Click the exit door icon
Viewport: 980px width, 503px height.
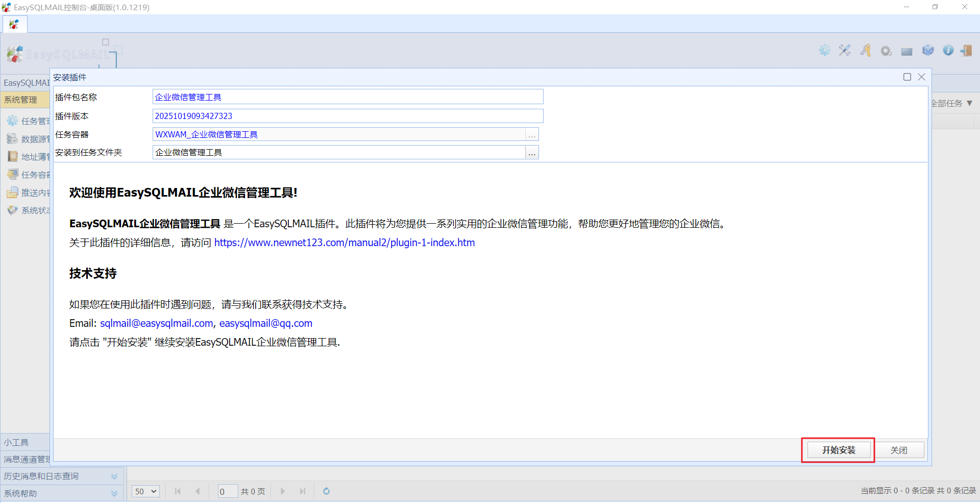pos(966,51)
